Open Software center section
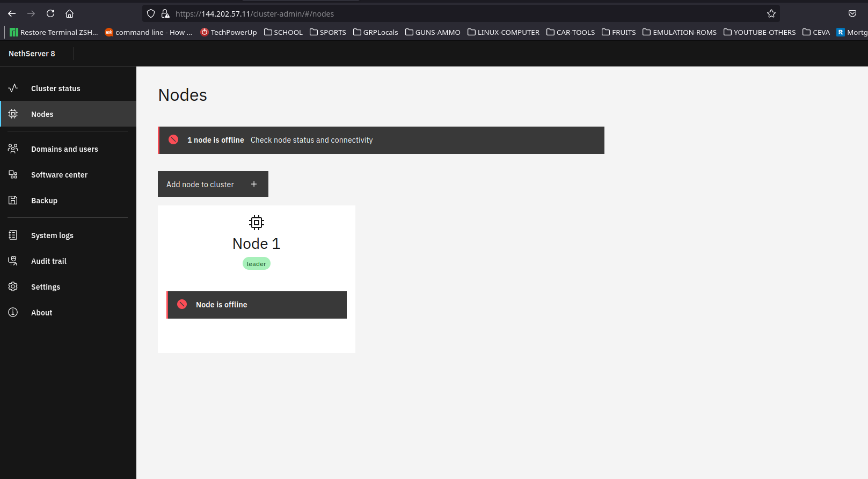This screenshot has height=479, width=868. pos(68,174)
